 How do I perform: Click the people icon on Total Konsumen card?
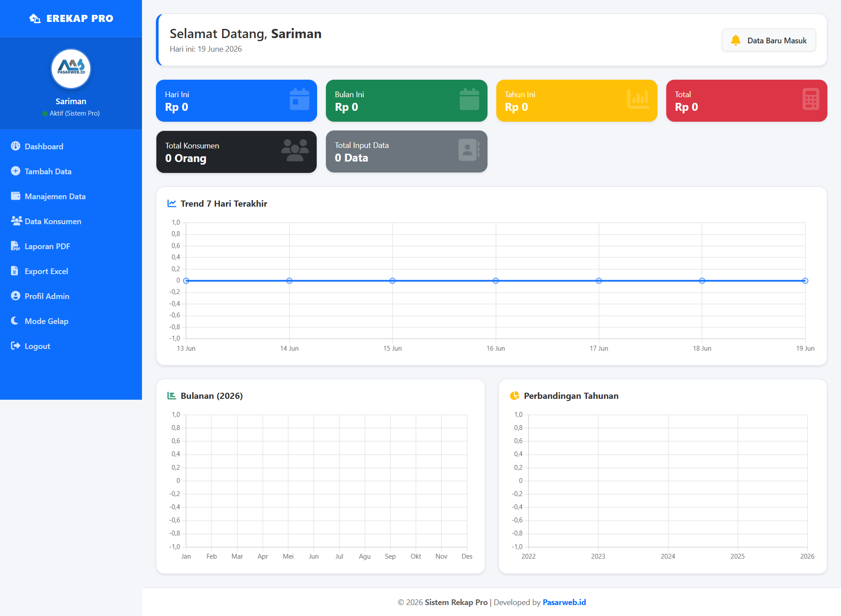point(295,151)
